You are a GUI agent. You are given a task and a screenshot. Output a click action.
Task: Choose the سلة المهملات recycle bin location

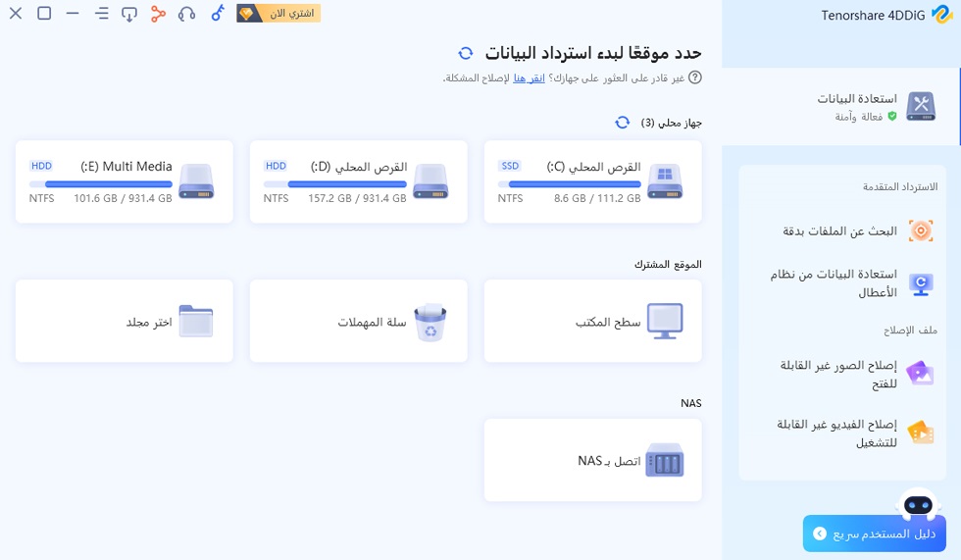pyautogui.click(x=359, y=321)
